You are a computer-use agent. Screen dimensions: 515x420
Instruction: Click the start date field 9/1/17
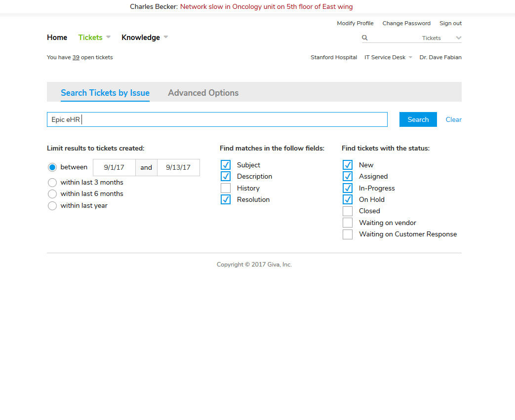coord(114,167)
